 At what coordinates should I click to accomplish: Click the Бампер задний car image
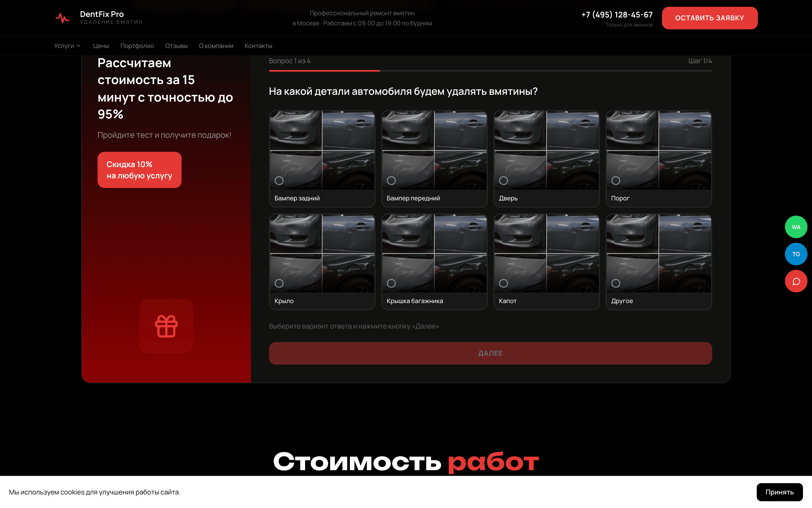322,150
